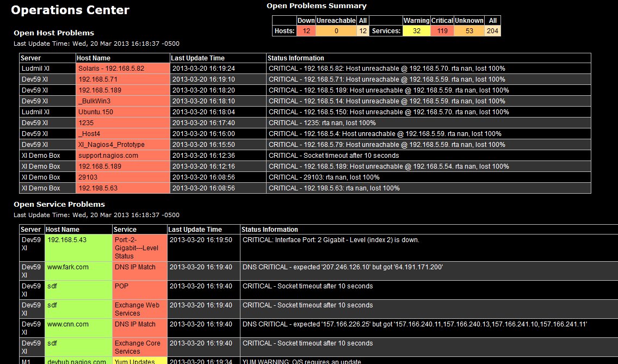Click status 'CRITICAL - 29103: rta nan, lost 100%'

click(324, 177)
